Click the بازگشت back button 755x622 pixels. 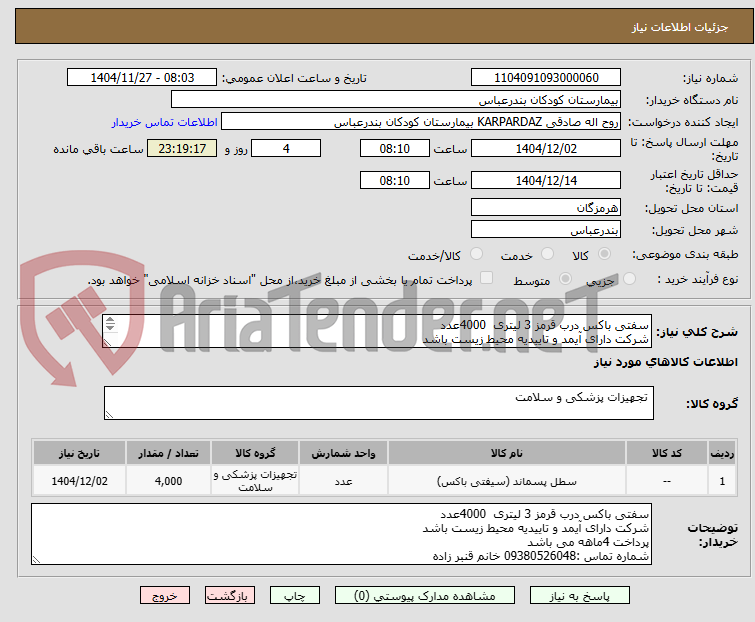click(x=229, y=596)
